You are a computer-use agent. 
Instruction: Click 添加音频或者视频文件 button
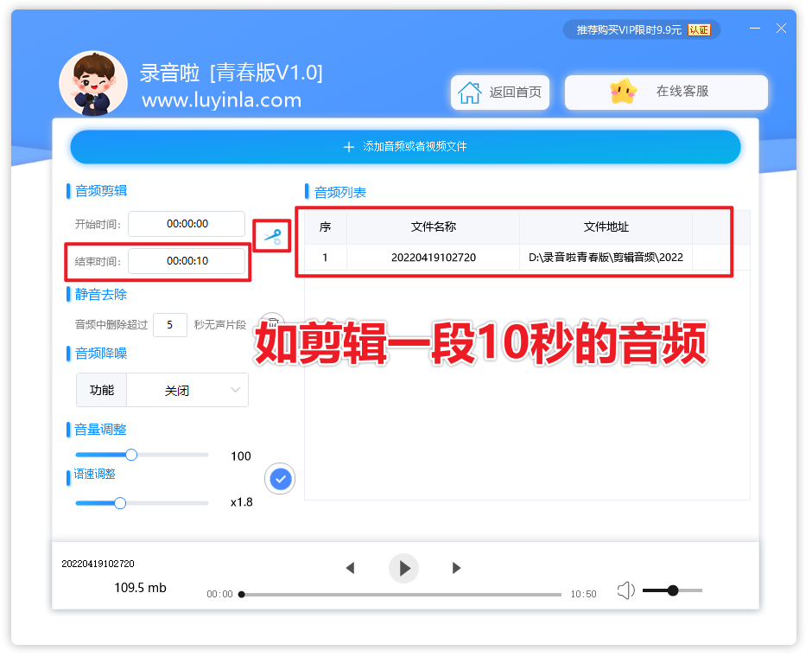[405, 147]
